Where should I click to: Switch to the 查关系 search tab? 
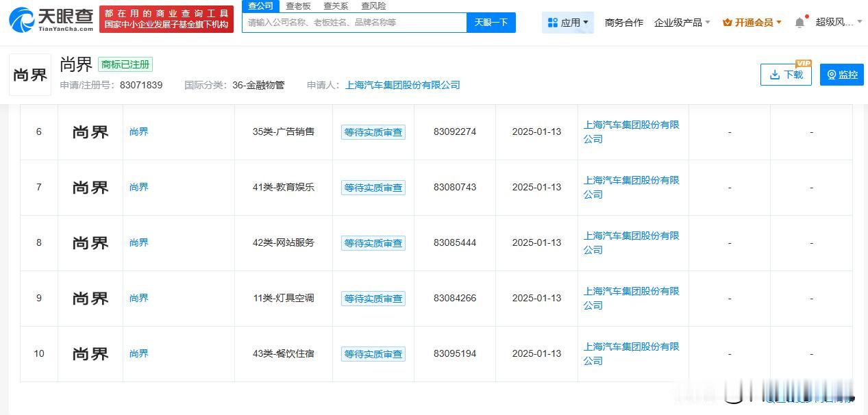(x=336, y=5)
